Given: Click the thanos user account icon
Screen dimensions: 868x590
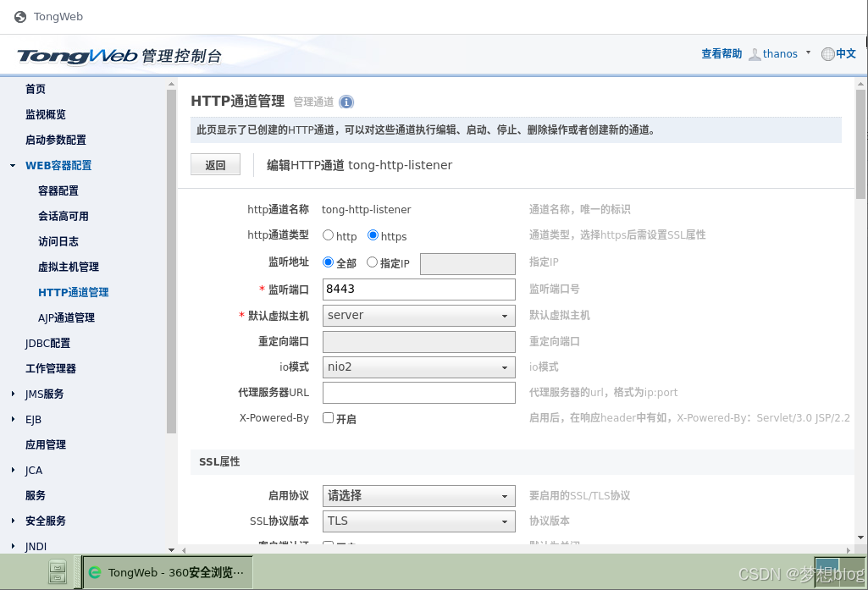Looking at the screenshot, I should (756, 52).
